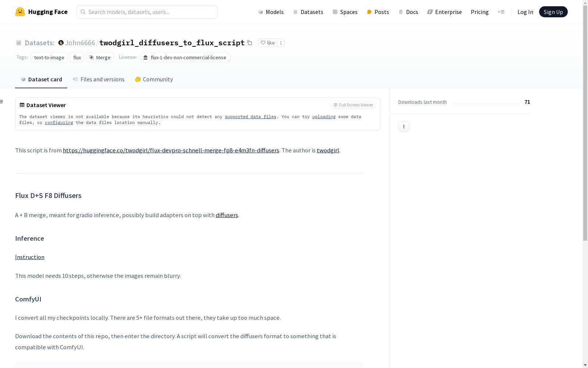
Task: Click the ComfyUI heading
Action: [28, 299]
